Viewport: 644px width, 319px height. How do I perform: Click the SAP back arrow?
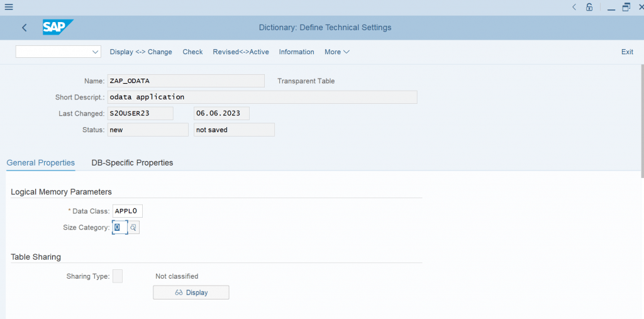[x=25, y=28]
